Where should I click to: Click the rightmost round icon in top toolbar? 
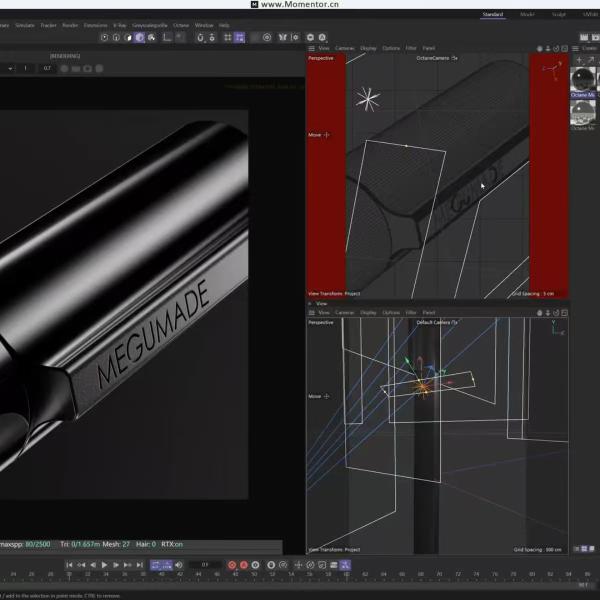click(322, 37)
